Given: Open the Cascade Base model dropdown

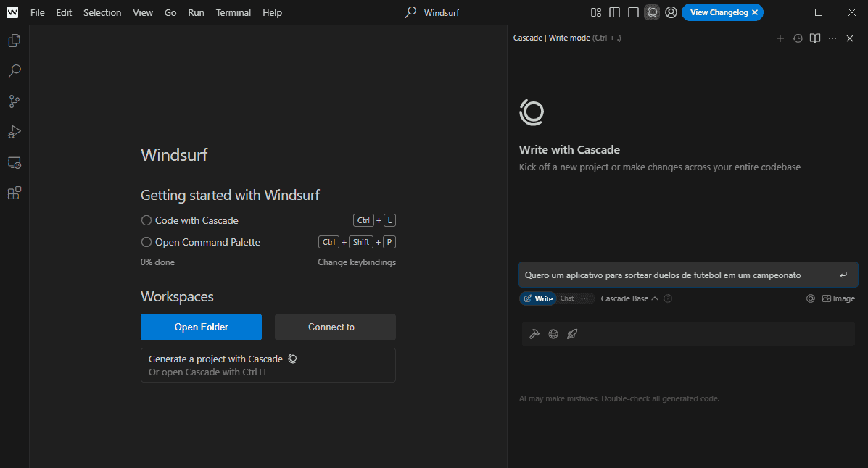Looking at the screenshot, I should pyautogui.click(x=629, y=298).
